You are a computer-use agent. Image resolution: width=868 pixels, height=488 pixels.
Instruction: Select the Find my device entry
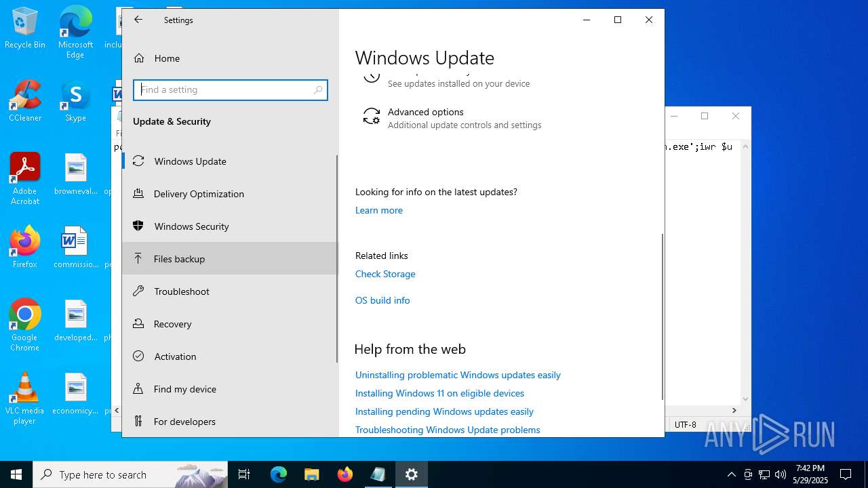tap(230, 389)
